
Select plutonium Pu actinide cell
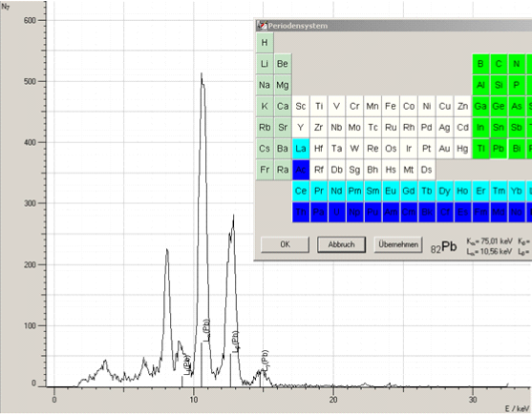point(372,212)
